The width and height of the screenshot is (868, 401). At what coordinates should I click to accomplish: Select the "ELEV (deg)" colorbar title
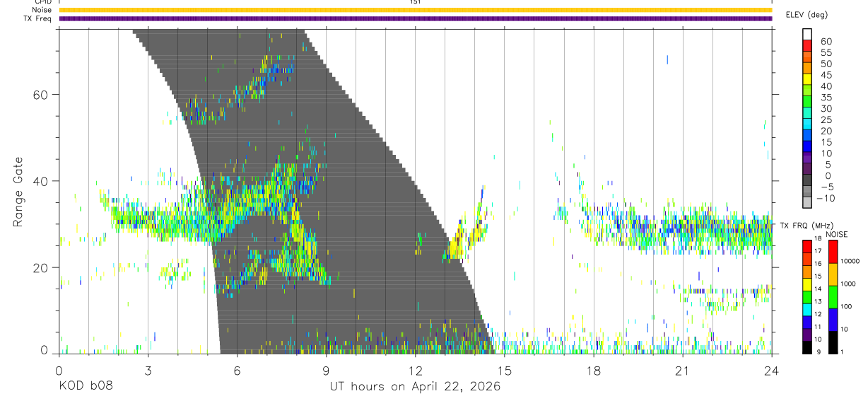coord(806,14)
